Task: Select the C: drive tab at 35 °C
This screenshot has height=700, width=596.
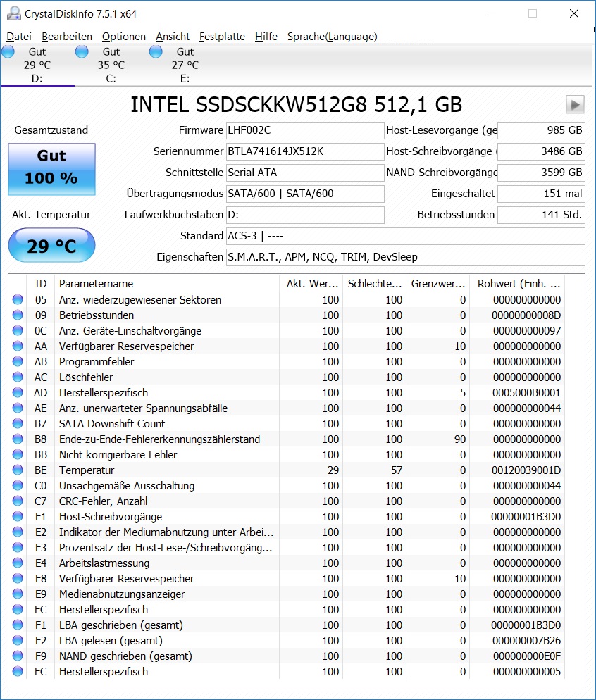Action: click(111, 65)
